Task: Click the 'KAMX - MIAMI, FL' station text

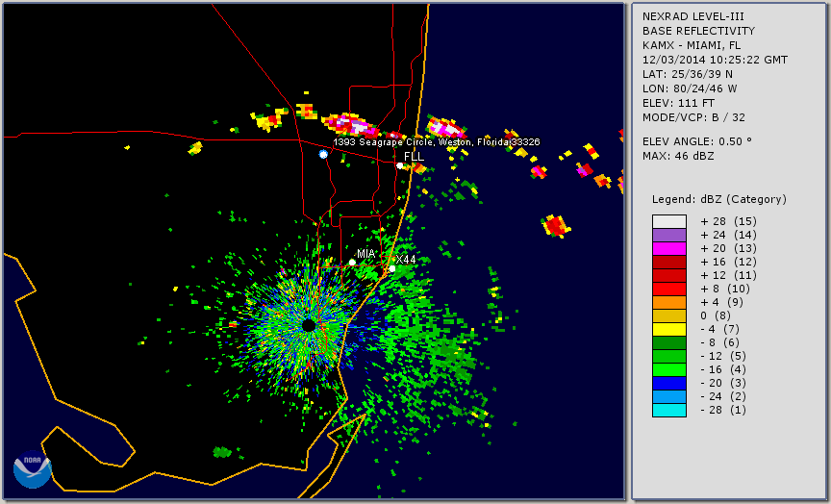Action: (692, 45)
